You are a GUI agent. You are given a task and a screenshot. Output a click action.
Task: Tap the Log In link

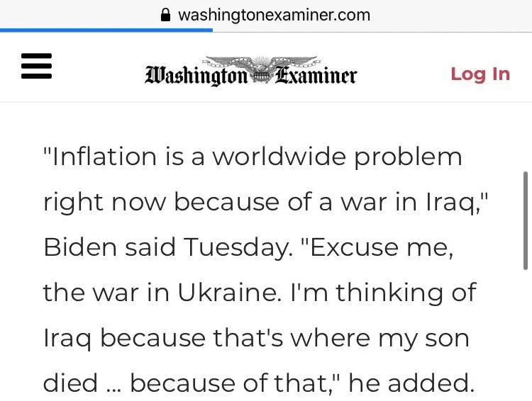click(480, 74)
